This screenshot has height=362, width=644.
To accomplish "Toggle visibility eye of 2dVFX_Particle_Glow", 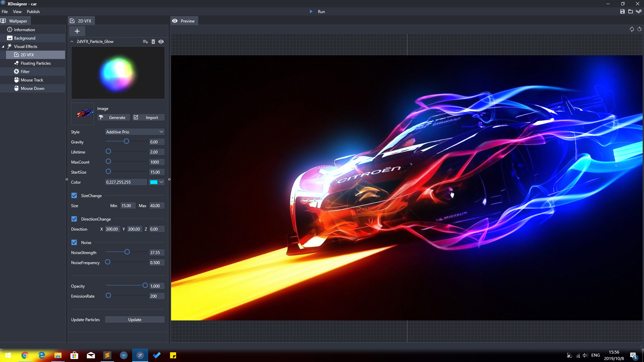I will (161, 42).
